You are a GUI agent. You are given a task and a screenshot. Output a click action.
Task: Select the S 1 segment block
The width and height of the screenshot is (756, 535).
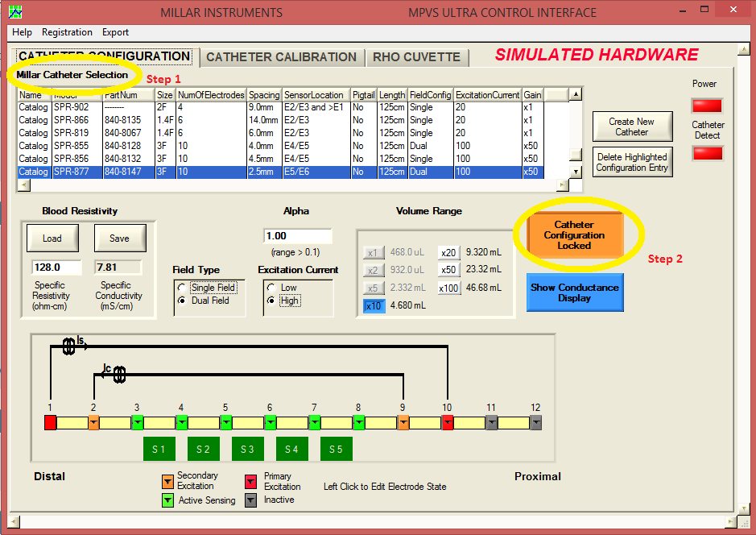coord(159,449)
